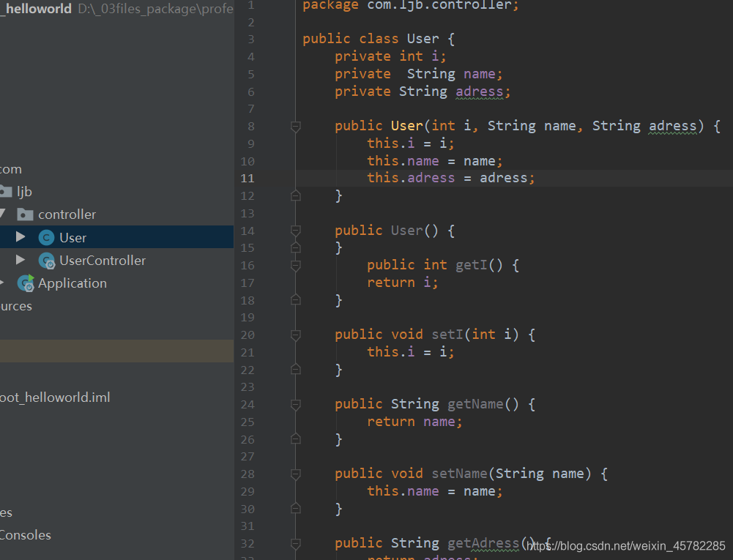Click fold end marker at line 30
This screenshot has width=733, height=560.
pyautogui.click(x=295, y=509)
